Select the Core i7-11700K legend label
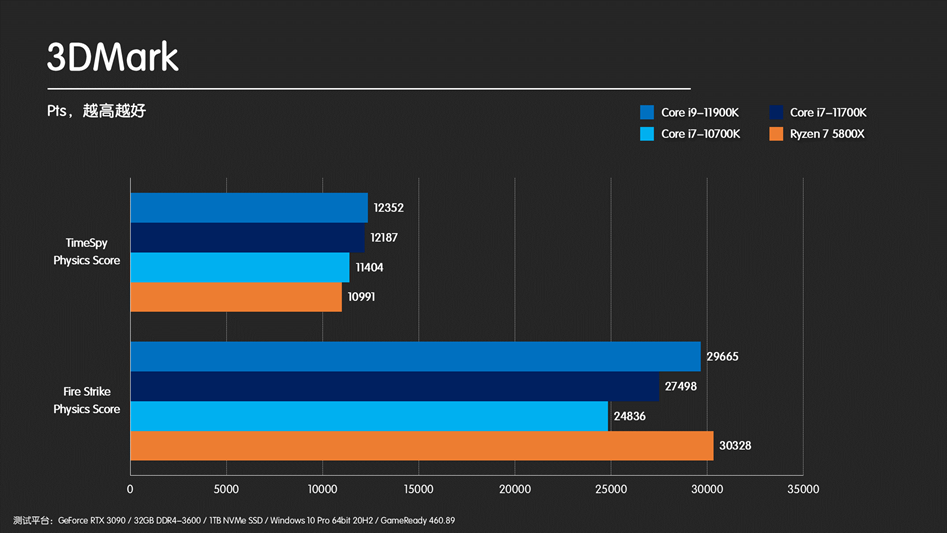 828,112
